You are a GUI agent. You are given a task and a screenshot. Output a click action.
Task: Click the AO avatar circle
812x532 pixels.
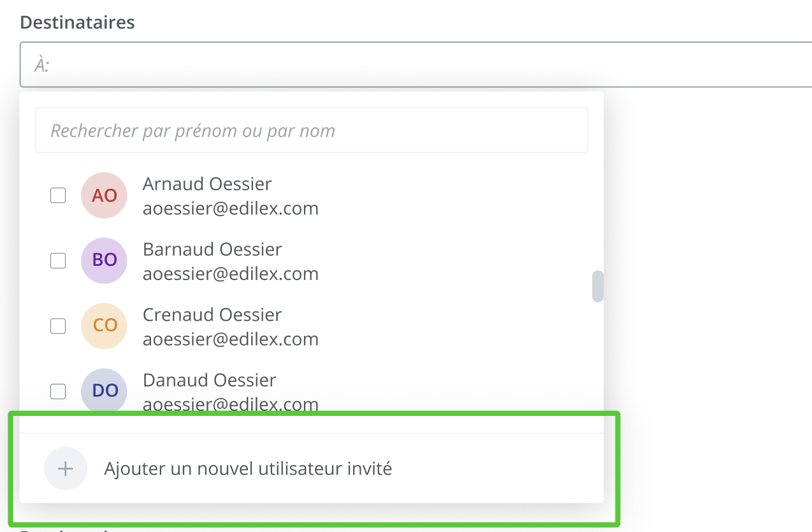[x=104, y=195]
